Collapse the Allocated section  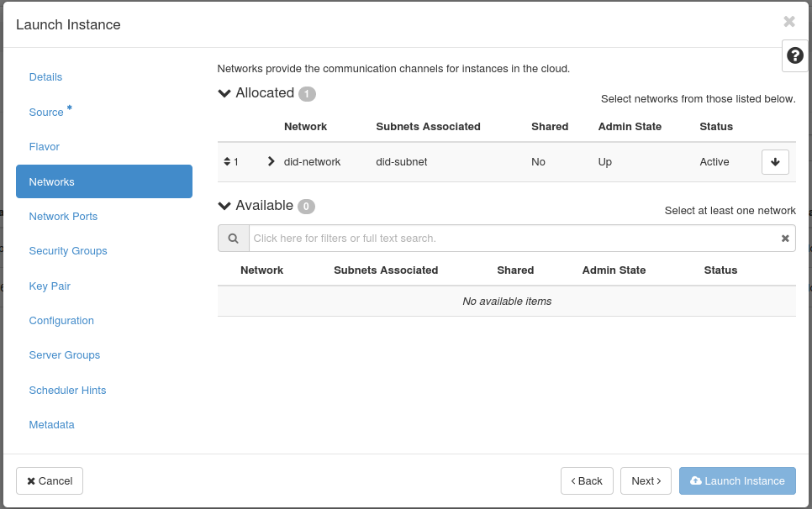click(224, 93)
